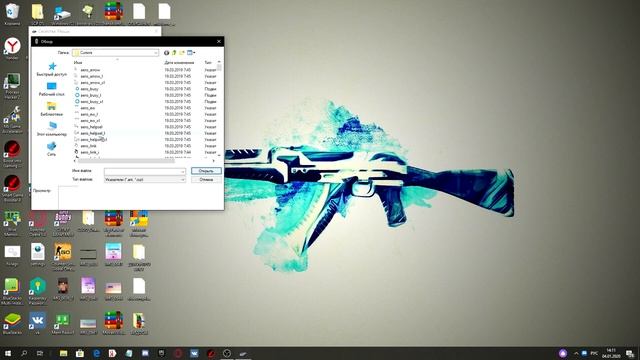
Task: Open the Yandex browser taskbar icon
Action: 112,353
